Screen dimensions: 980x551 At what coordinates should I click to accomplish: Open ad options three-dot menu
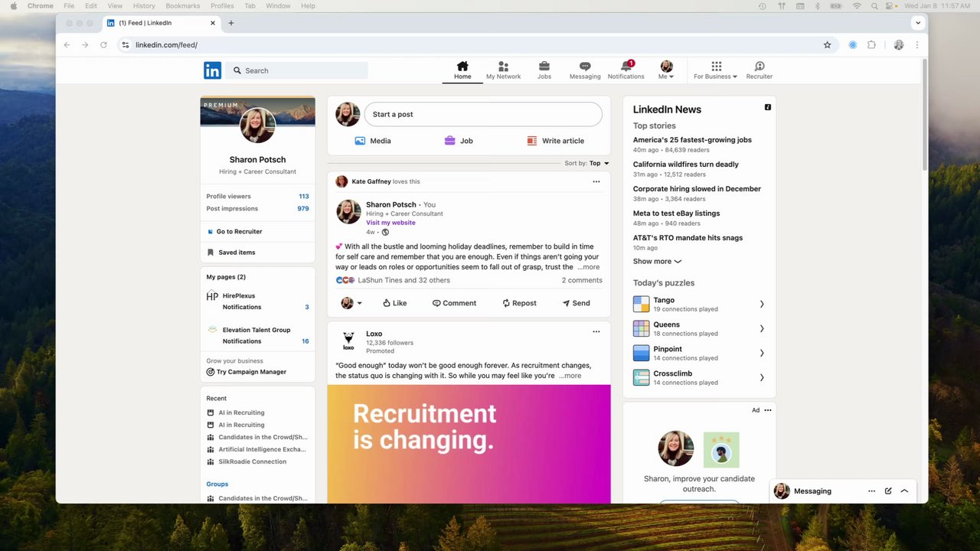click(768, 410)
